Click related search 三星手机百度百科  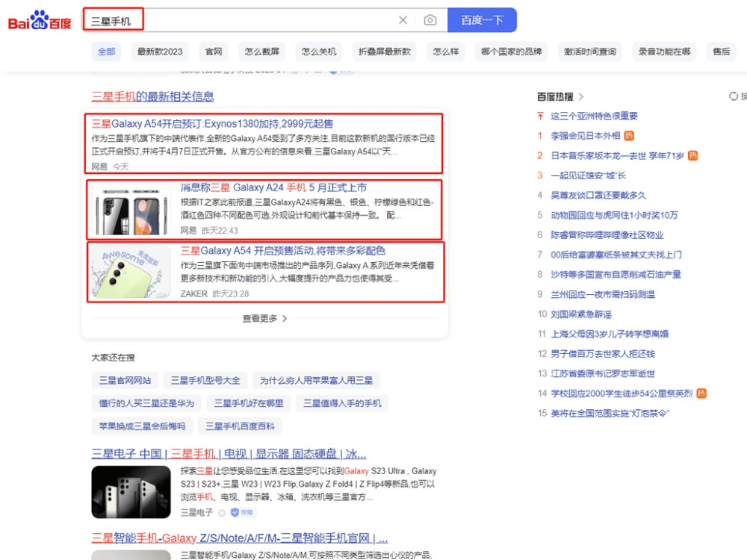coord(240,426)
